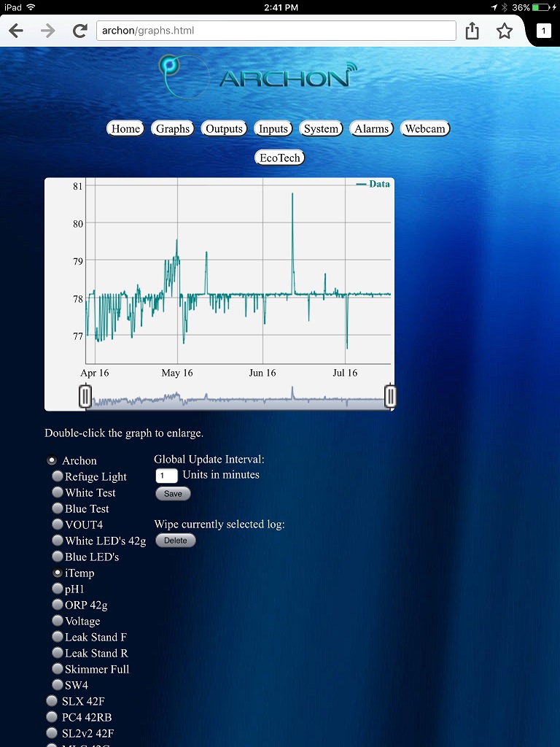Open the EcoTech page
Image resolution: width=560 pixels, height=747 pixels.
tap(280, 158)
